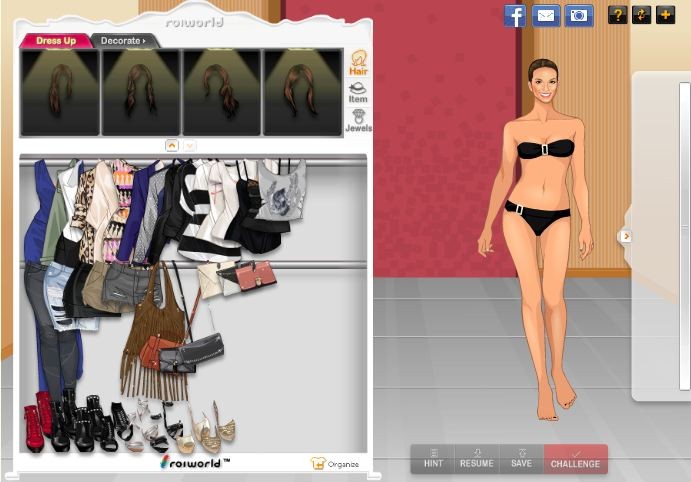Take a snapshot with the camera icon
The width and height of the screenshot is (691, 482).
point(579,15)
